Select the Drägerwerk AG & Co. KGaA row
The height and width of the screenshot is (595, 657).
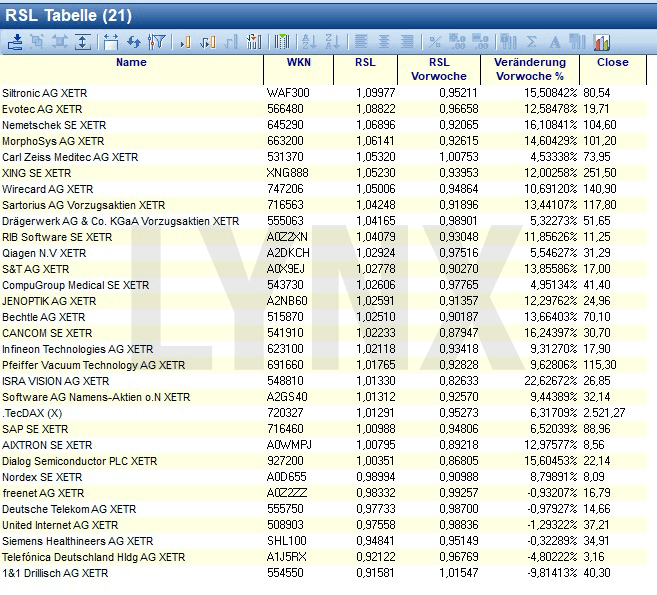(323, 221)
